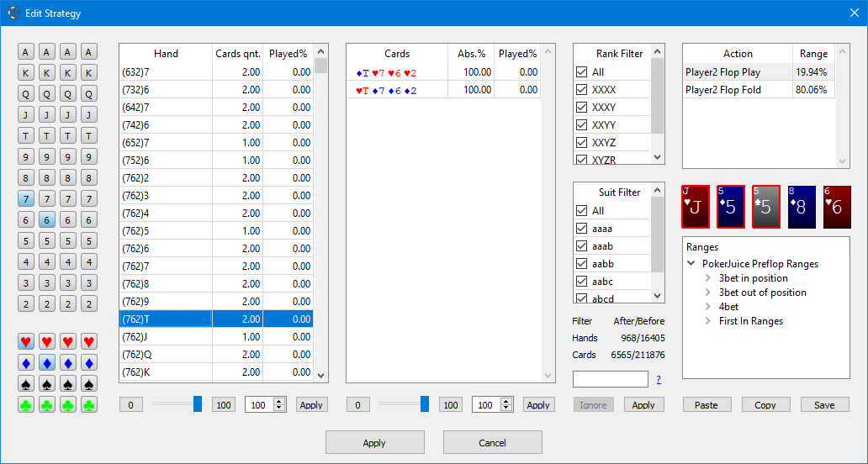The width and height of the screenshot is (868, 464).
Task: Click the first red heart suit button
Action: click(26, 342)
